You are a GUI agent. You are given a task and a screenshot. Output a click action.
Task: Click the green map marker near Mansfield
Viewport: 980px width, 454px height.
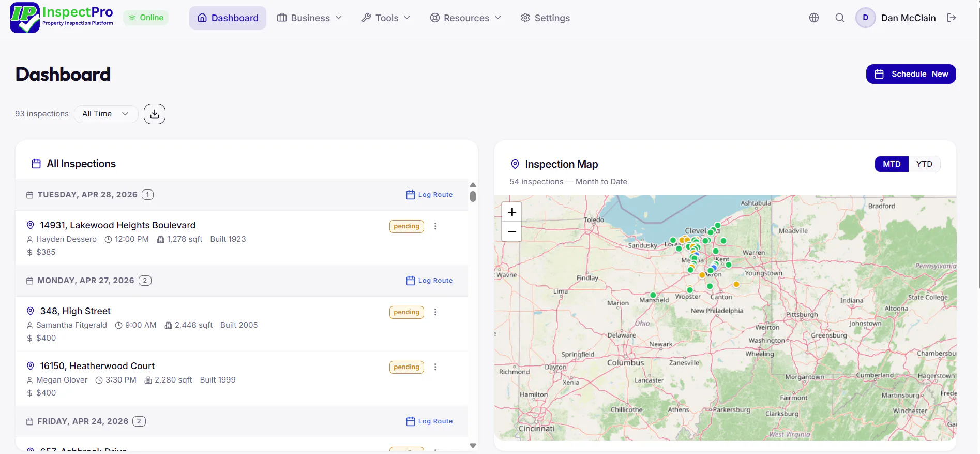click(653, 295)
